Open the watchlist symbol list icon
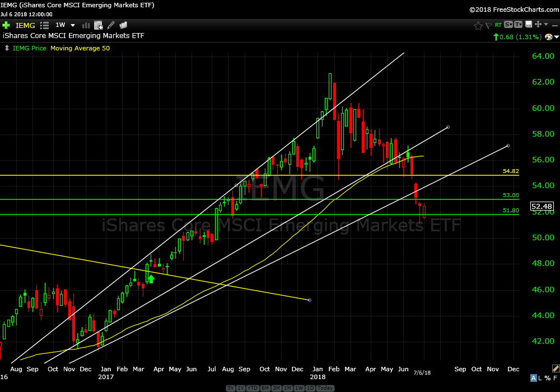The height and width of the screenshot is (392, 560). [45, 25]
